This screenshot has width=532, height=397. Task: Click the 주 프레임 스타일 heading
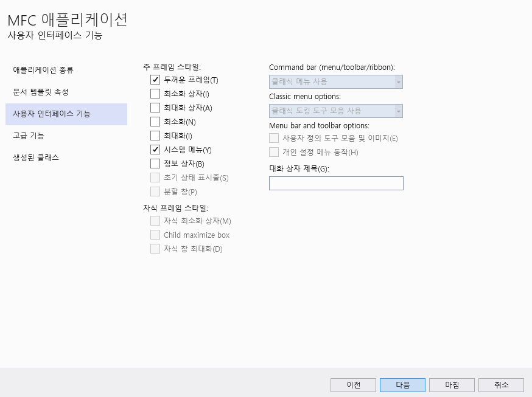click(x=172, y=67)
